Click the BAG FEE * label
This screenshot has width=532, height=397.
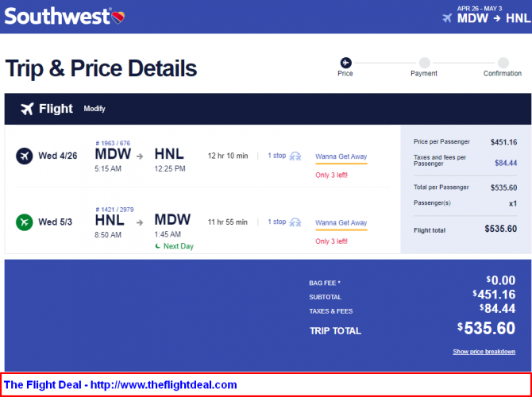pos(325,283)
